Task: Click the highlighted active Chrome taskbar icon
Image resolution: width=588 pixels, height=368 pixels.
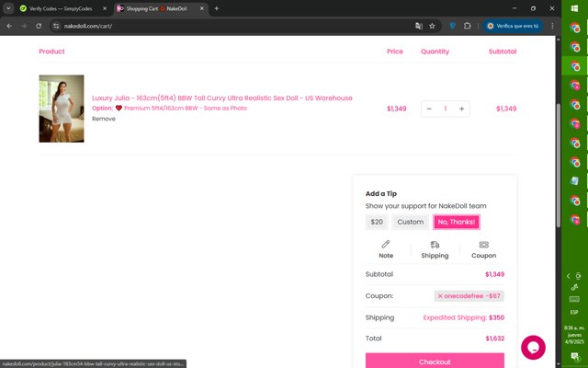Action: 574,65
